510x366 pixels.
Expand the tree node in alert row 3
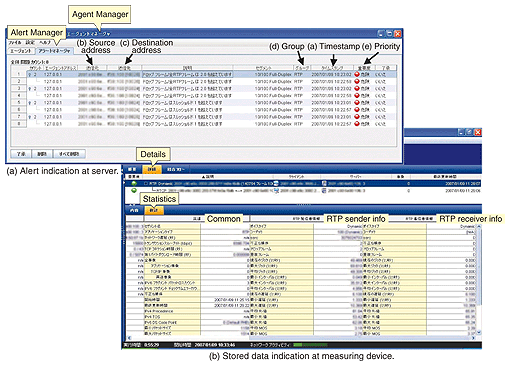(30, 89)
